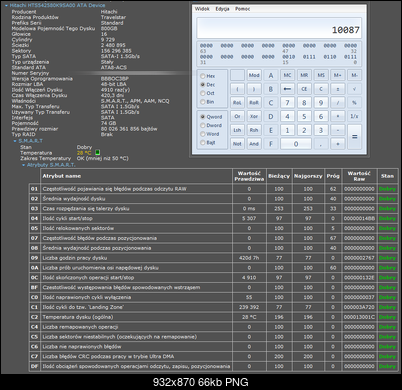Select the Hex radio button

pos(208,76)
